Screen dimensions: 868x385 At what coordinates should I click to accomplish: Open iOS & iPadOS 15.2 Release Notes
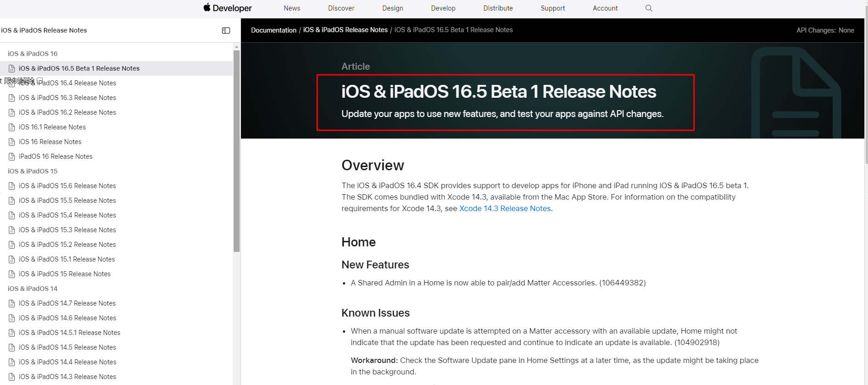click(67, 245)
